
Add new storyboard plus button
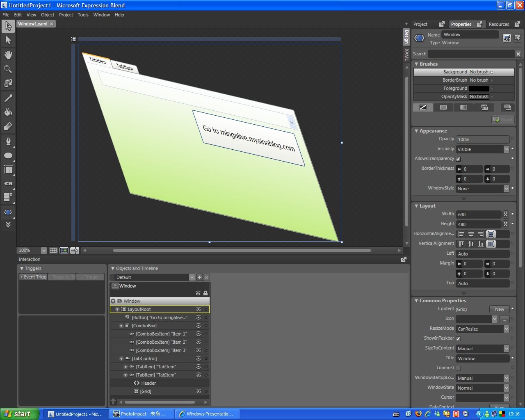199,277
